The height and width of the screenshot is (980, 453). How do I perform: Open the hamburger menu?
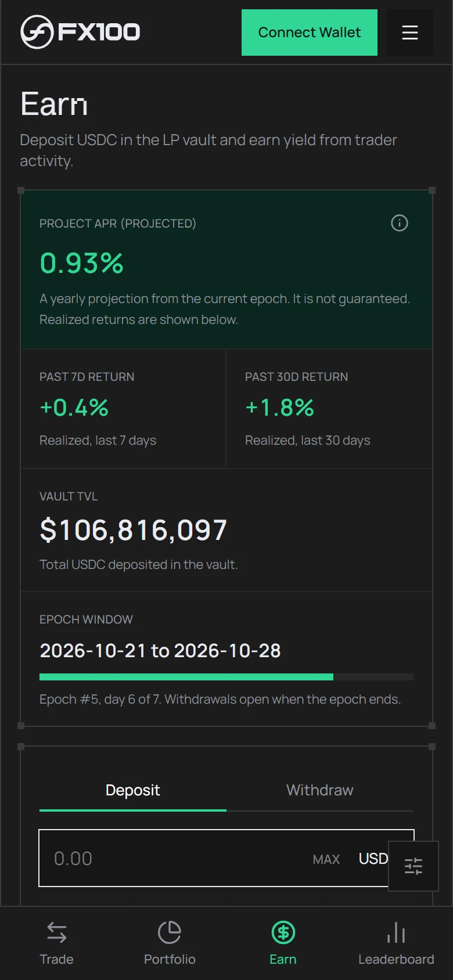coord(410,33)
